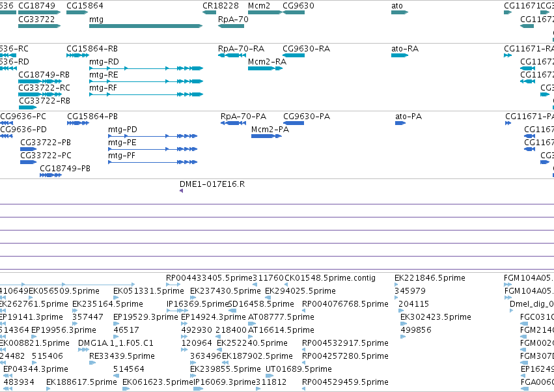Select the EK188617.5prime EST
The width and height of the screenshot is (554, 392).
coord(48,389)
